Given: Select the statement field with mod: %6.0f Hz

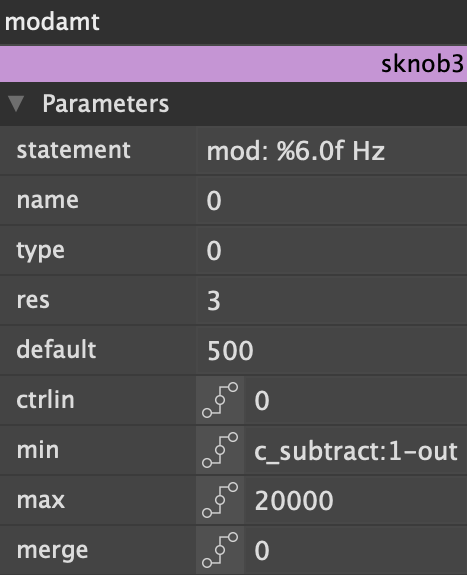Looking at the screenshot, I should pos(332,150).
